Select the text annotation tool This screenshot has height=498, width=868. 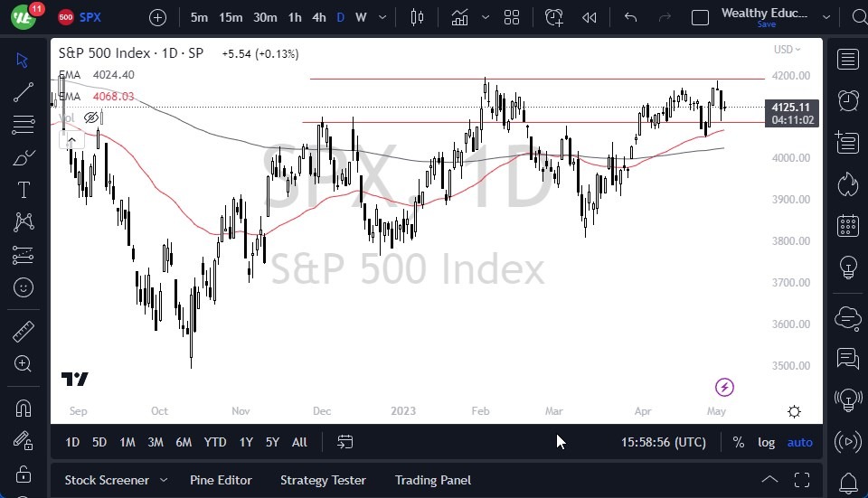[x=24, y=190]
